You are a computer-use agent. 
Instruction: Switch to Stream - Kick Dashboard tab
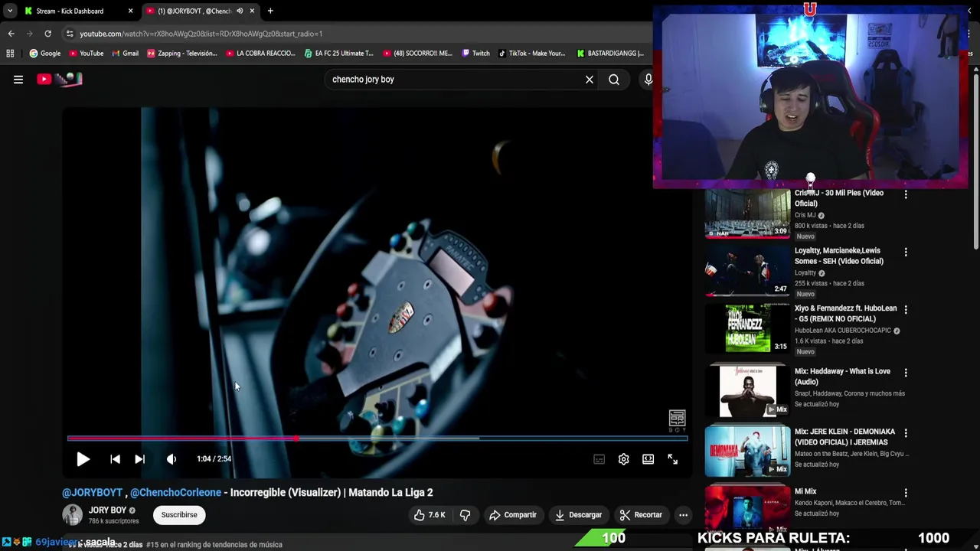(77, 11)
